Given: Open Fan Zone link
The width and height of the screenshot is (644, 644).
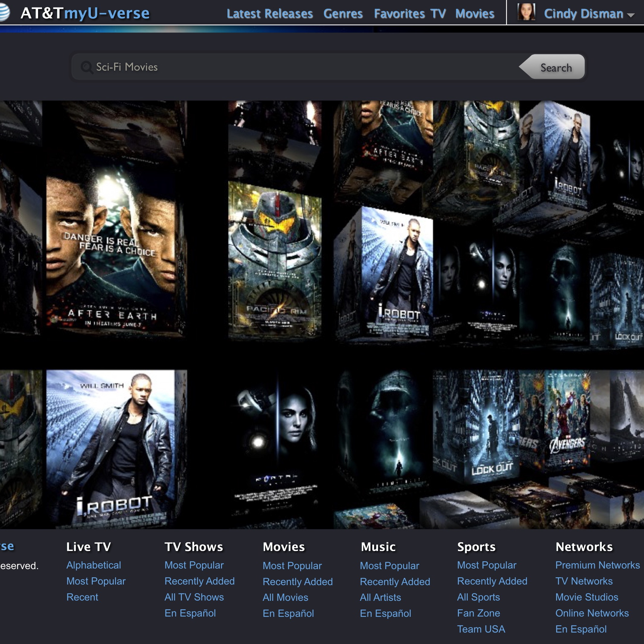Looking at the screenshot, I should pyautogui.click(x=479, y=613).
